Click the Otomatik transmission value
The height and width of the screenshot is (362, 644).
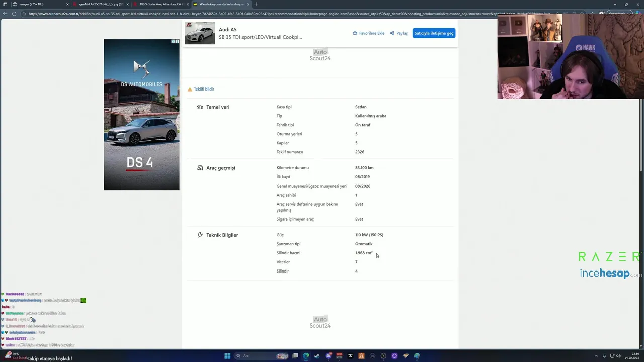(364, 244)
